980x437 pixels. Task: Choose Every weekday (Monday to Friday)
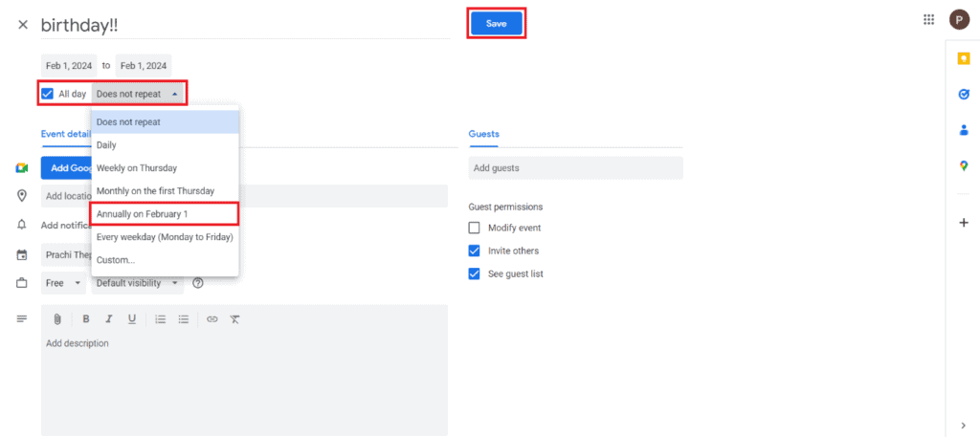click(165, 236)
